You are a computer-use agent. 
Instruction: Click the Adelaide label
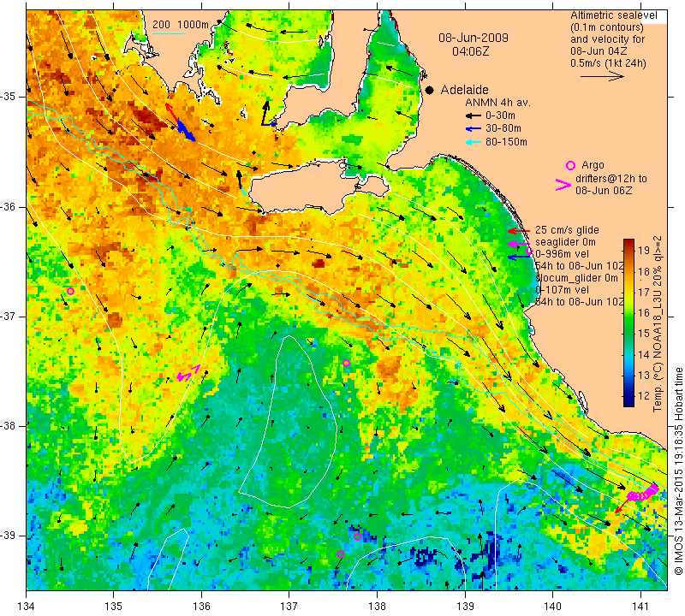(464, 90)
